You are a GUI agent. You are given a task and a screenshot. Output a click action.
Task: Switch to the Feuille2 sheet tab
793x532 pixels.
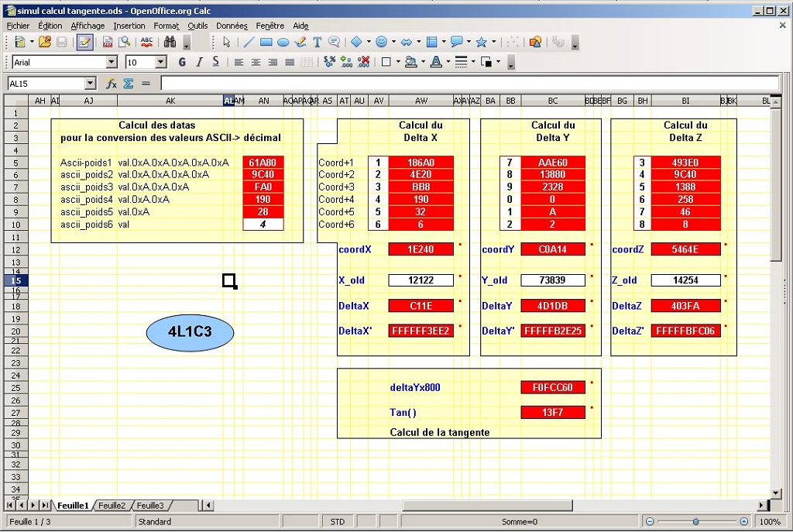(x=112, y=506)
